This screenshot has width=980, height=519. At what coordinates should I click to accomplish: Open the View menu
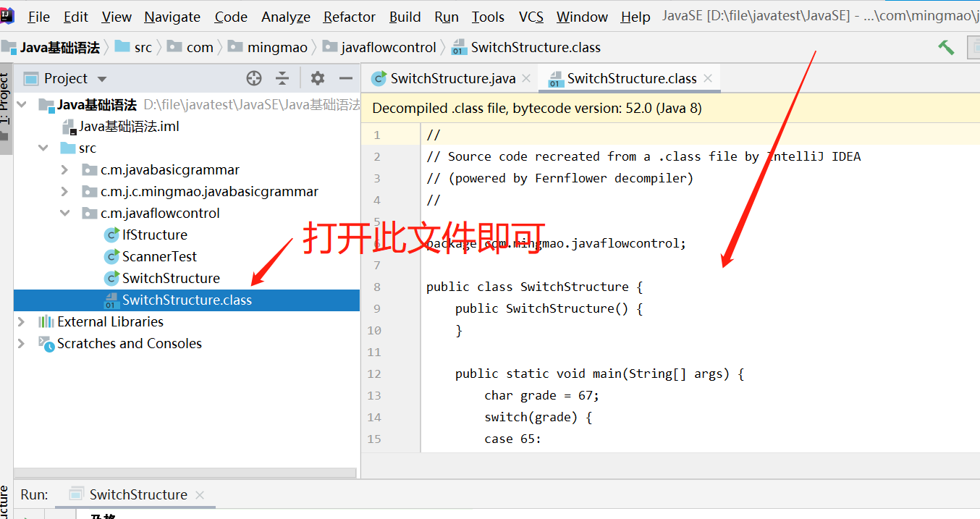117,17
